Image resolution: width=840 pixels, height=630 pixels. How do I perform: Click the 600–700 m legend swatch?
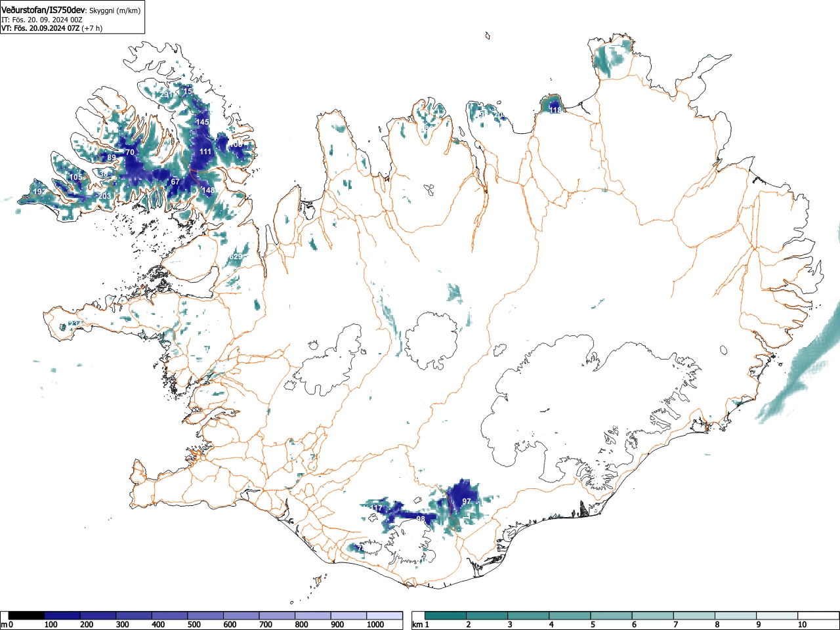click(x=241, y=616)
